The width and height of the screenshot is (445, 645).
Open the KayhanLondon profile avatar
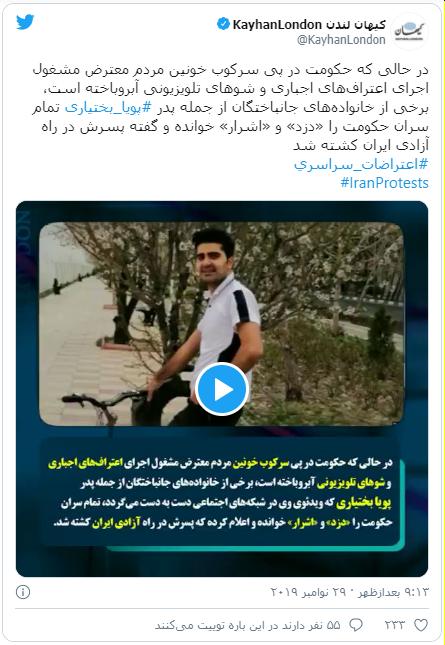(409, 31)
